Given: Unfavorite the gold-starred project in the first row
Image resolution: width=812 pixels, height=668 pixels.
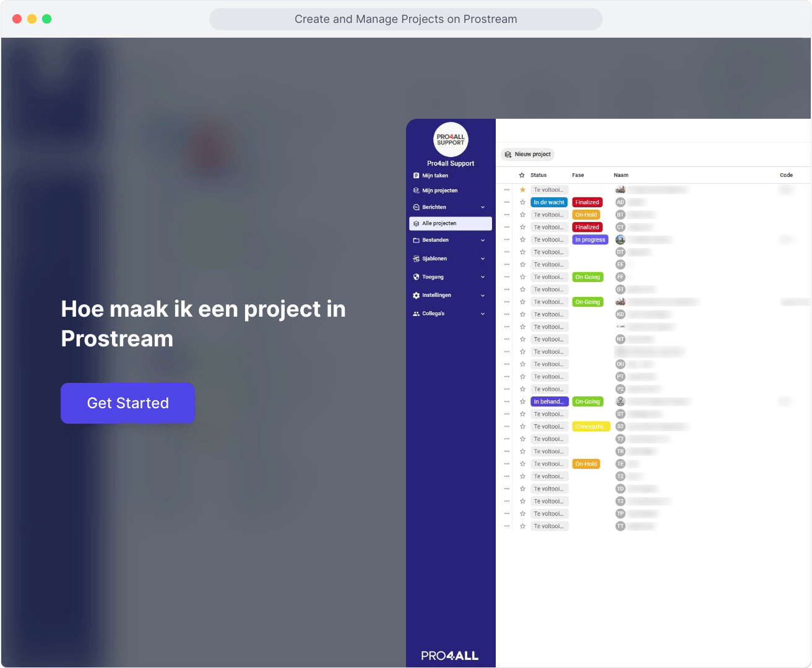Looking at the screenshot, I should (522, 190).
